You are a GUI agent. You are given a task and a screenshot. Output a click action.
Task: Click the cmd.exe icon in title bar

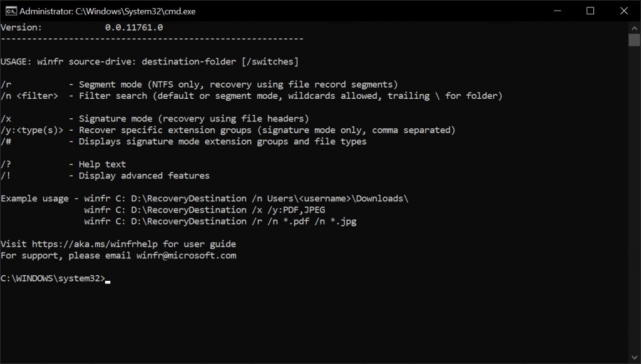click(10, 11)
